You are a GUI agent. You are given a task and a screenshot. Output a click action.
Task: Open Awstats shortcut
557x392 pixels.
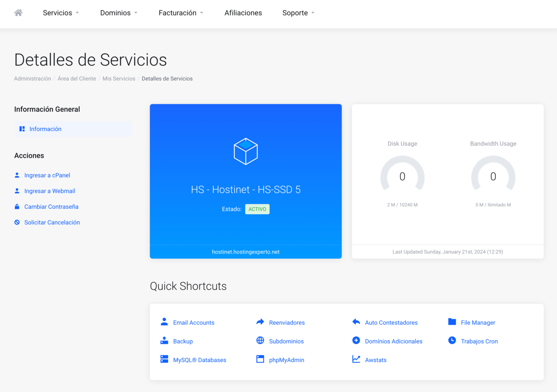tap(376, 360)
